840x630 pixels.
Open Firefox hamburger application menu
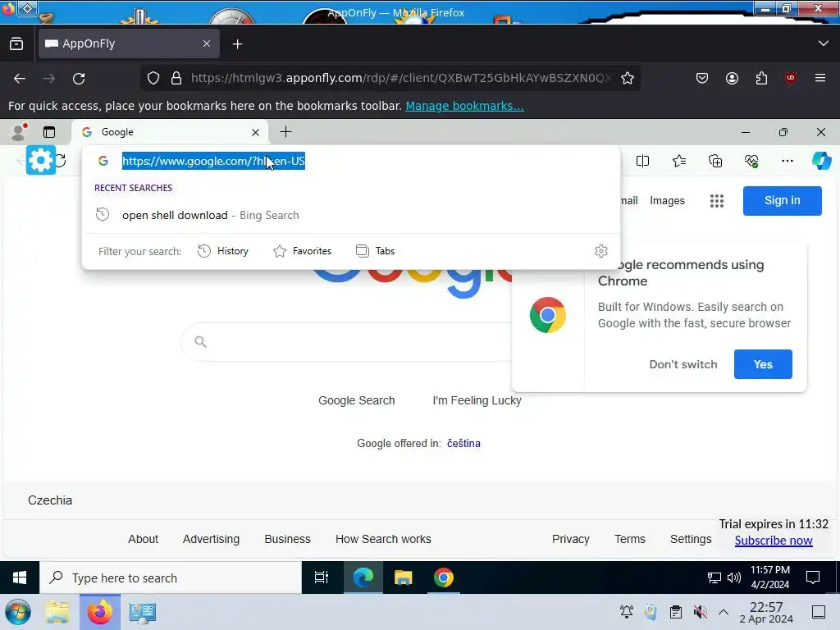click(x=820, y=78)
